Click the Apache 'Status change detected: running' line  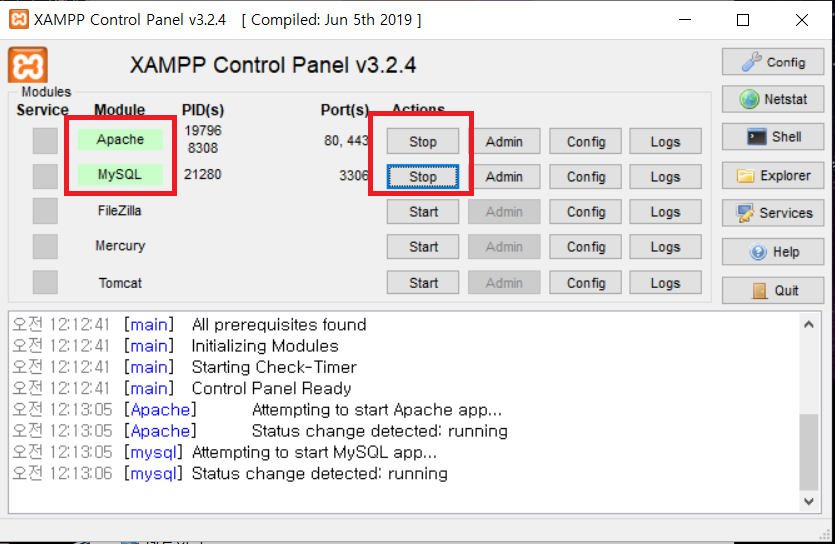pos(380,431)
